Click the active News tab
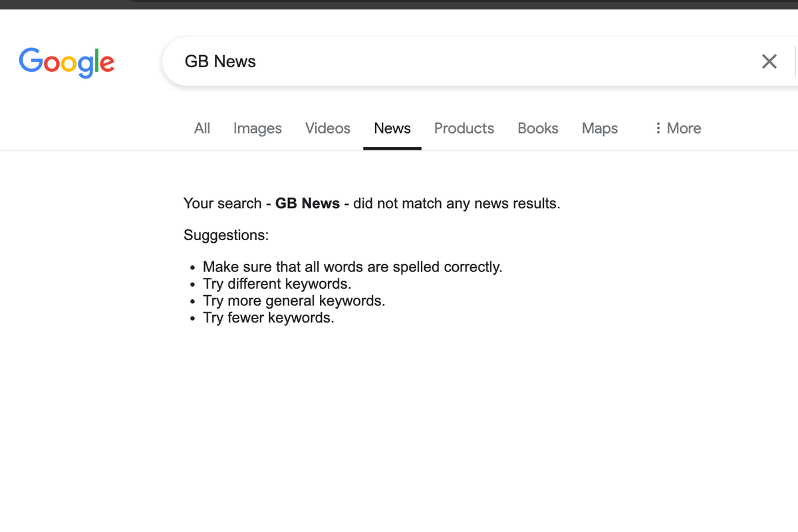Viewport: 798px width, 532px height. point(392,128)
